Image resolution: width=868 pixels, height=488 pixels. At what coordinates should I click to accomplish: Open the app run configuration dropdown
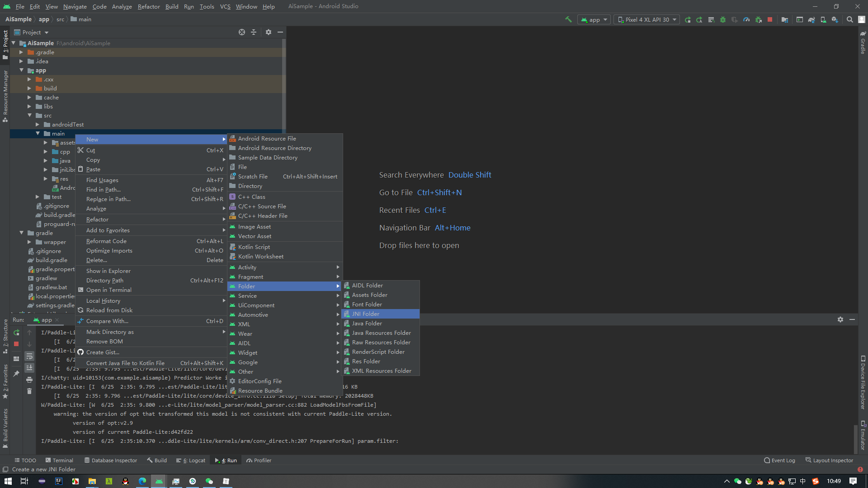click(x=594, y=19)
